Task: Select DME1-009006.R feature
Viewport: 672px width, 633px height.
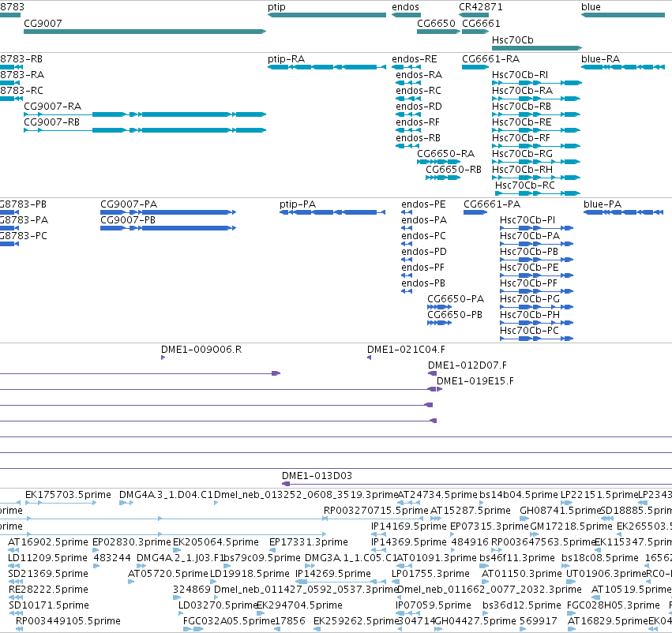Action: 163,358
